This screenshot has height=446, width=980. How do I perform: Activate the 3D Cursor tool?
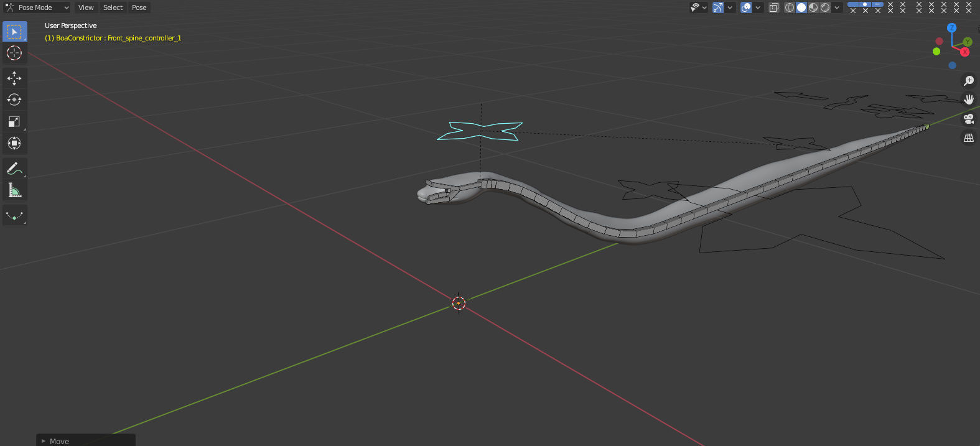[x=14, y=53]
